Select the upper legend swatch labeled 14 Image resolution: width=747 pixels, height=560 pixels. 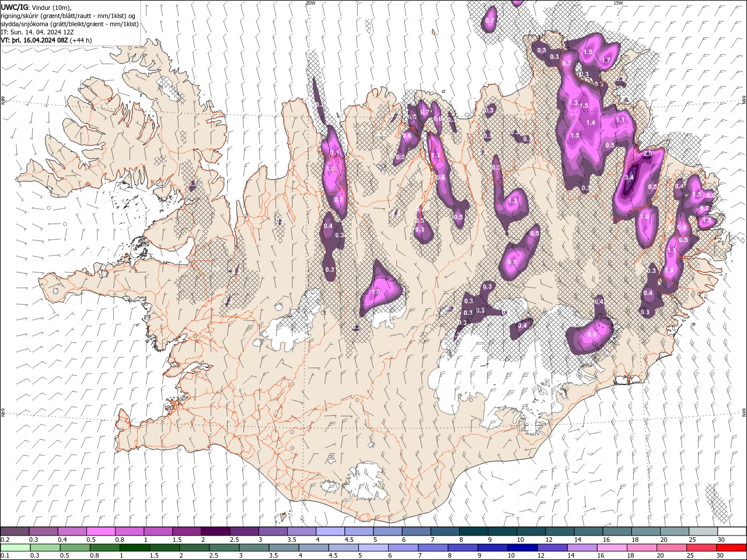point(588,531)
